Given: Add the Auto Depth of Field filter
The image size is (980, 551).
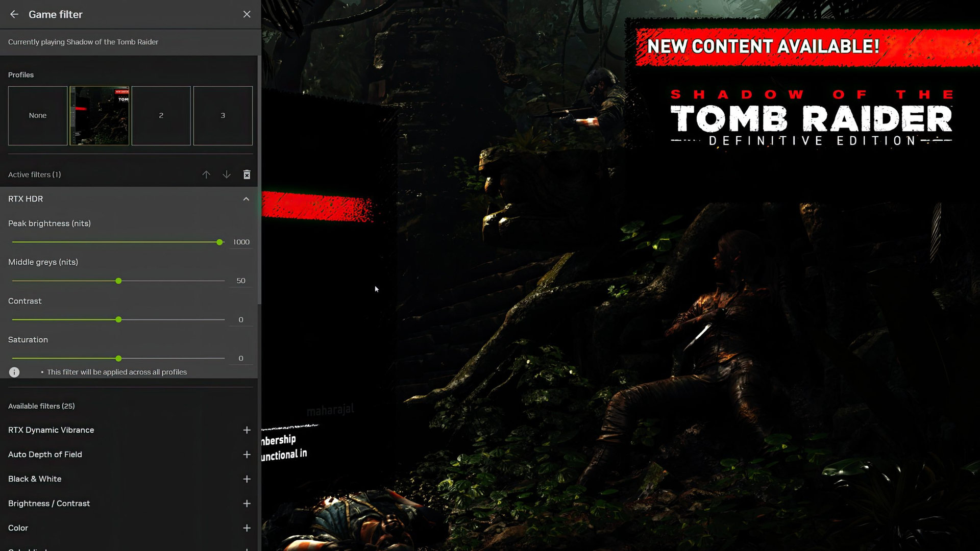Looking at the screenshot, I should [247, 455].
